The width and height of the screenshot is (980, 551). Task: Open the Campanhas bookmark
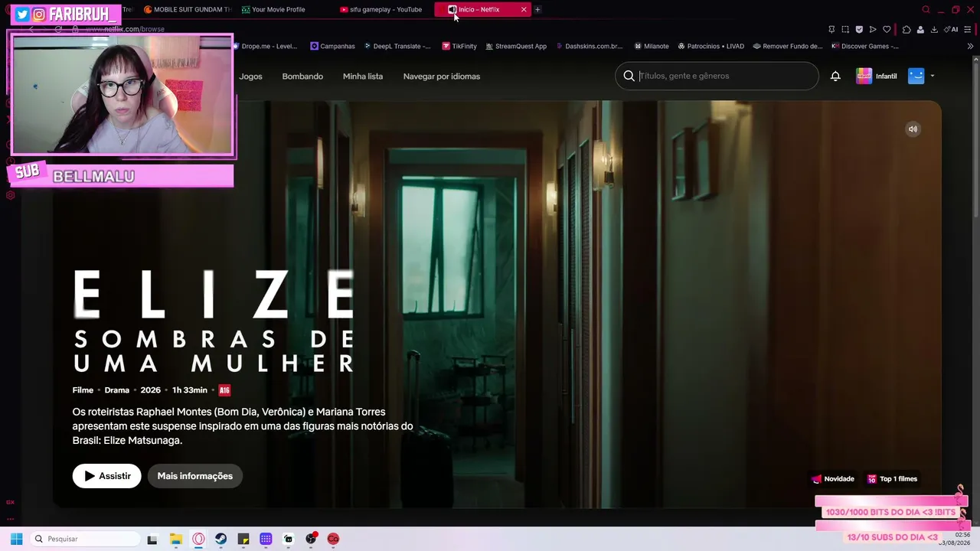tap(332, 46)
